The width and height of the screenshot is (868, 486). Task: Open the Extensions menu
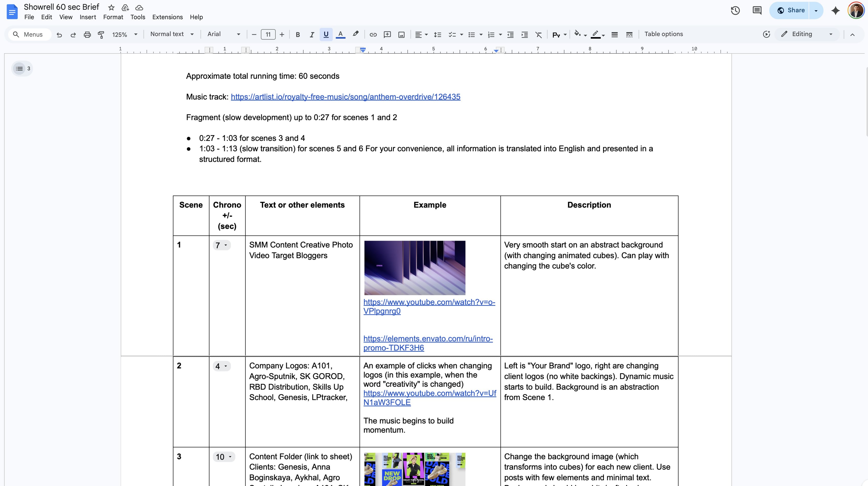point(167,17)
